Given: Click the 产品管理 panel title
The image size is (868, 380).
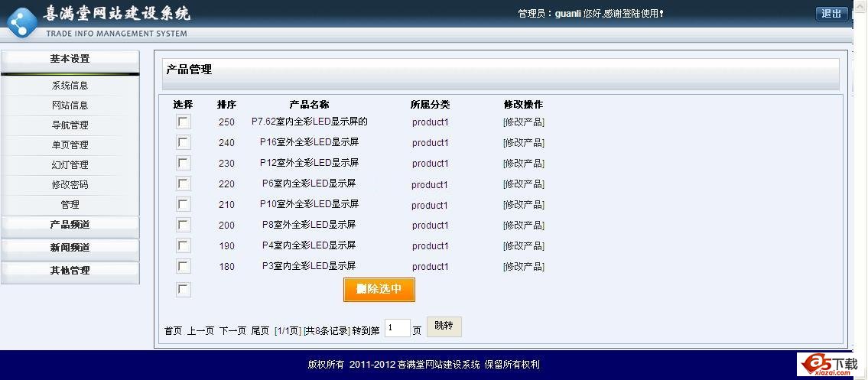Looking at the screenshot, I should 189,70.
